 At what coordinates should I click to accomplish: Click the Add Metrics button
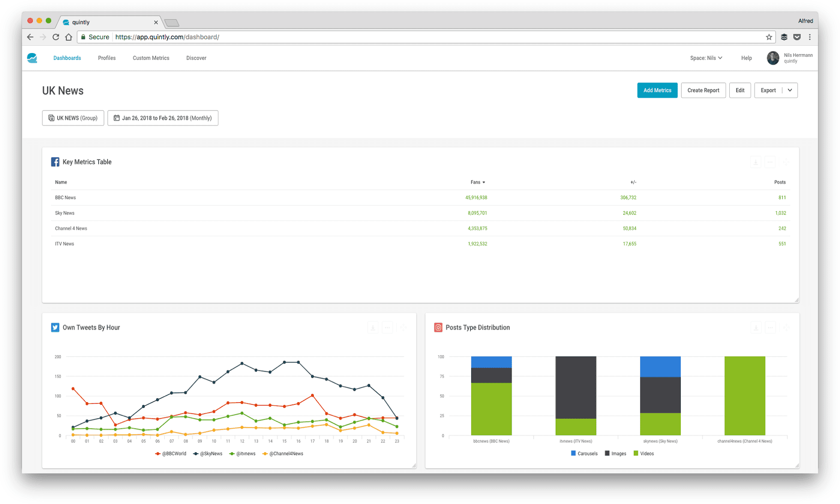tap(657, 90)
